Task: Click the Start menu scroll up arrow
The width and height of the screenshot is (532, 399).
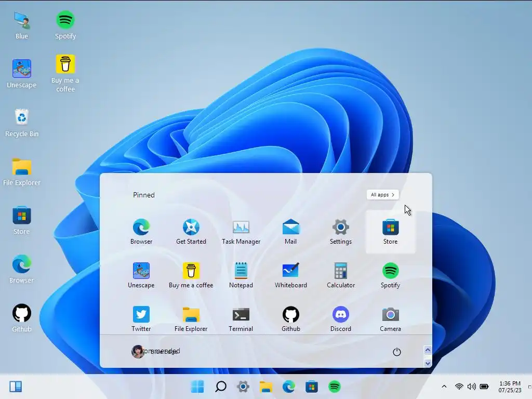Action: [428, 350]
